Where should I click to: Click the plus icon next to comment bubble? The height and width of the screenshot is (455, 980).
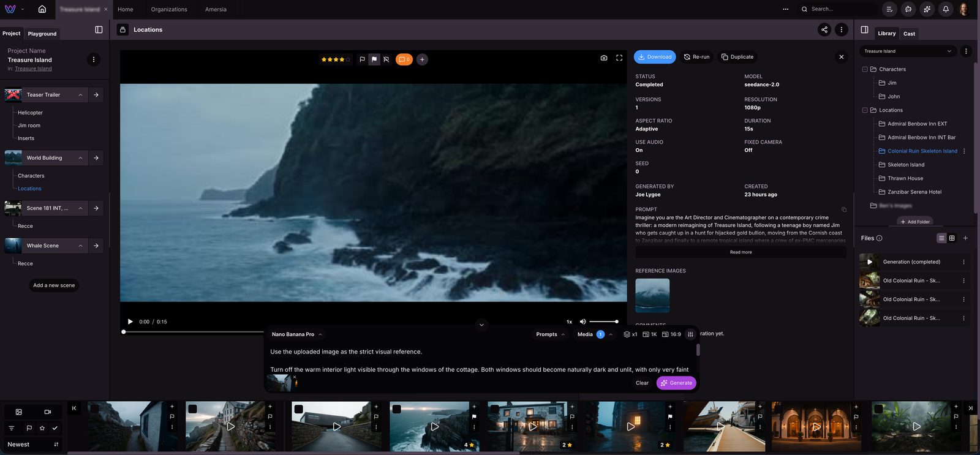point(422,59)
